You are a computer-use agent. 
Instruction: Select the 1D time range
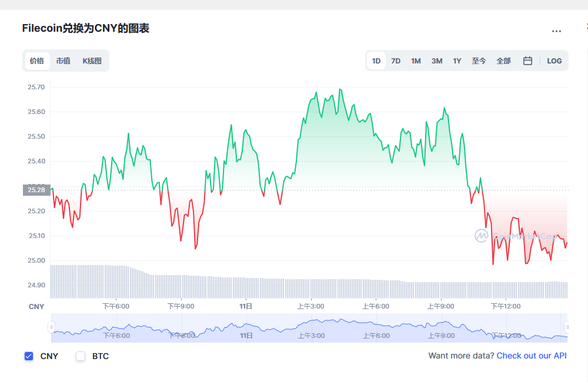tap(376, 61)
